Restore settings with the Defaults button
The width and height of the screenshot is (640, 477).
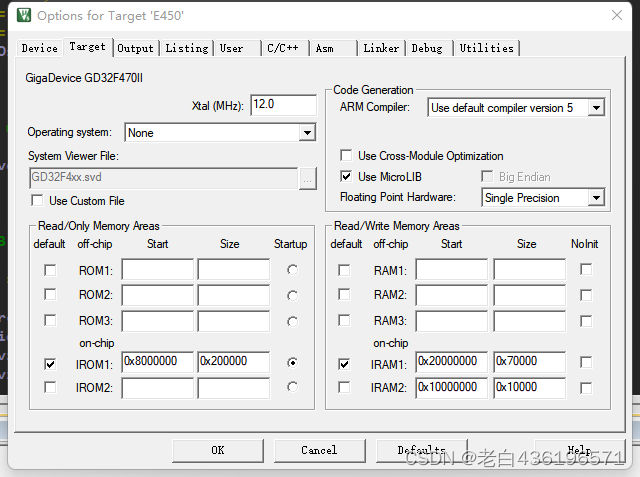[x=421, y=450]
